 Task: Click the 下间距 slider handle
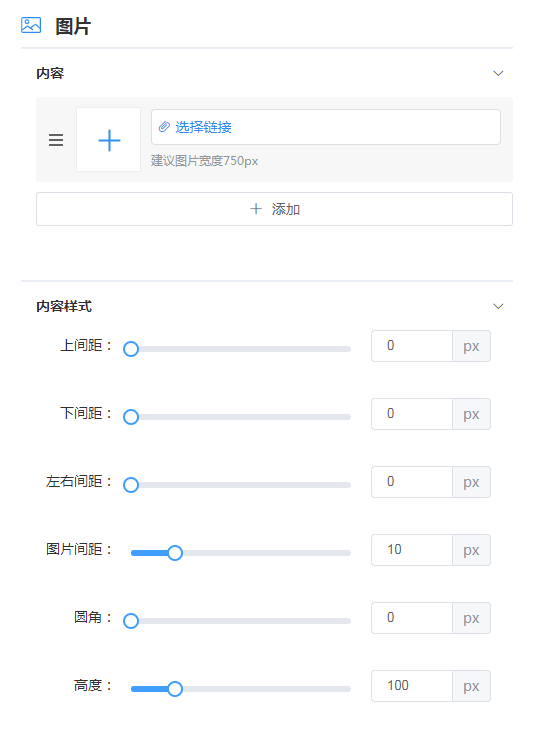131,417
